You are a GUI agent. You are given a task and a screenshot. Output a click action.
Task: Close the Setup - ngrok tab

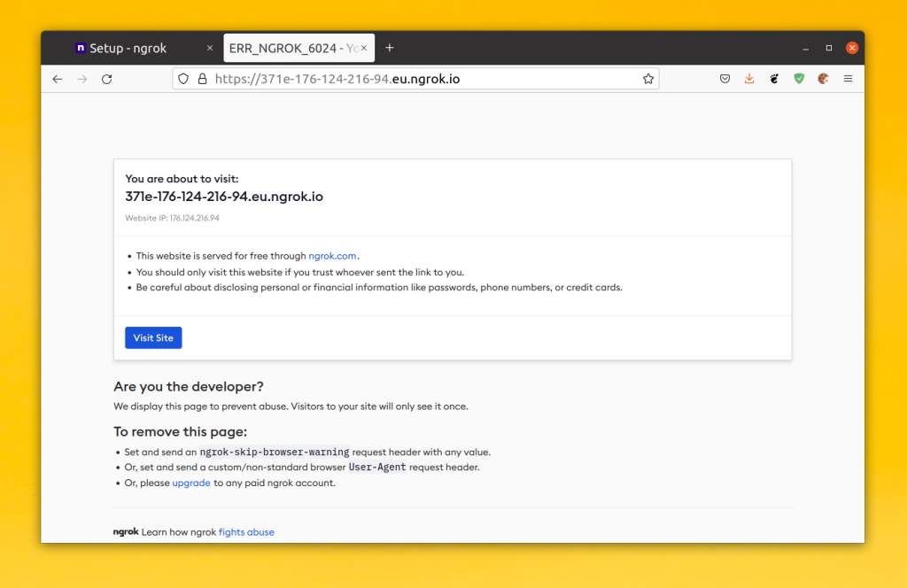pos(210,48)
